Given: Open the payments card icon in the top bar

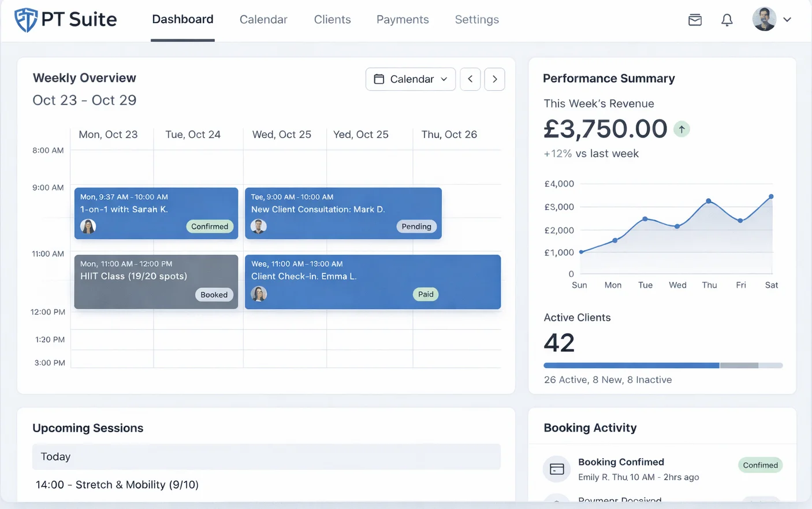Looking at the screenshot, I should pyautogui.click(x=695, y=19).
